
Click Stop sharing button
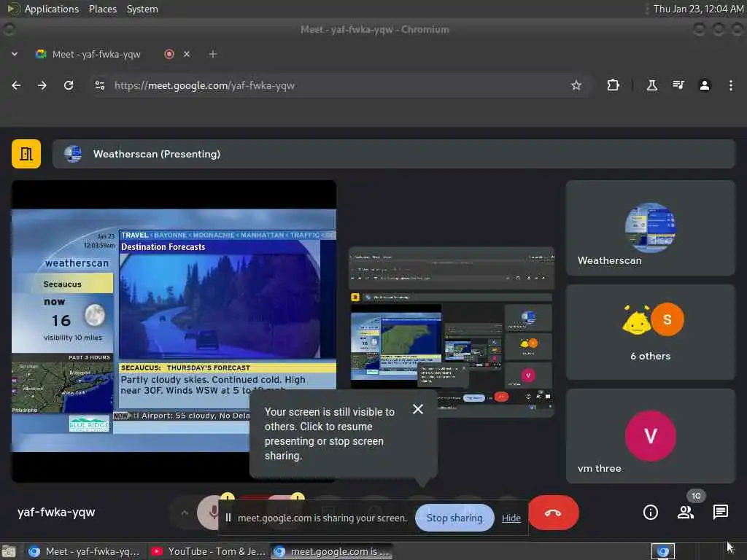tap(454, 518)
